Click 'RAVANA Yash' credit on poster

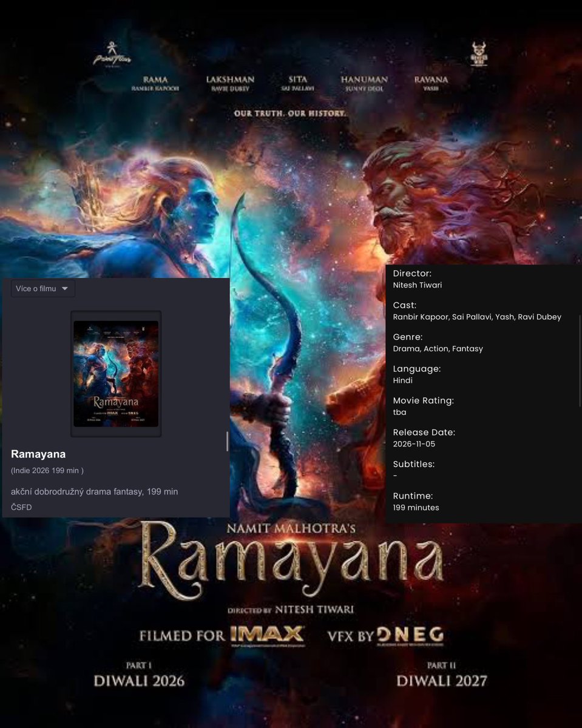pyautogui.click(x=431, y=84)
